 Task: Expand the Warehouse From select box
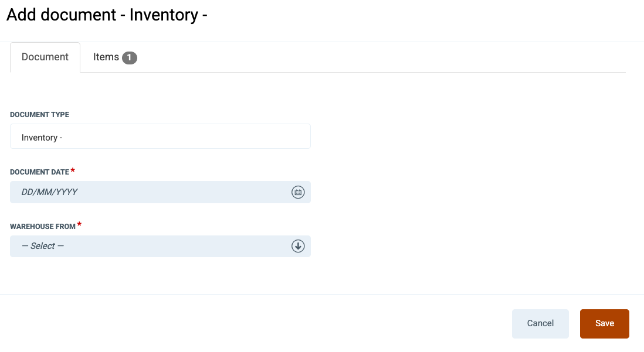[x=160, y=246]
